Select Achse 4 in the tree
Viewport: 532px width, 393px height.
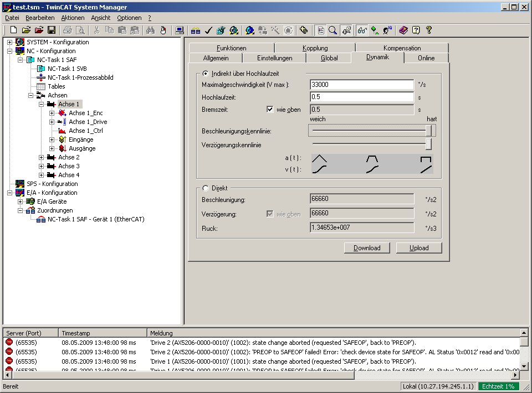[x=69, y=175]
